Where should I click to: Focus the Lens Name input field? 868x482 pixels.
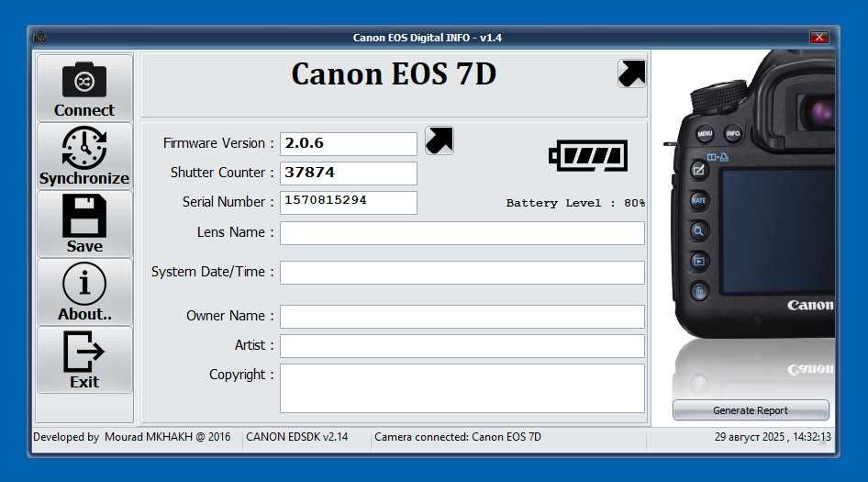click(x=462, y=232)
